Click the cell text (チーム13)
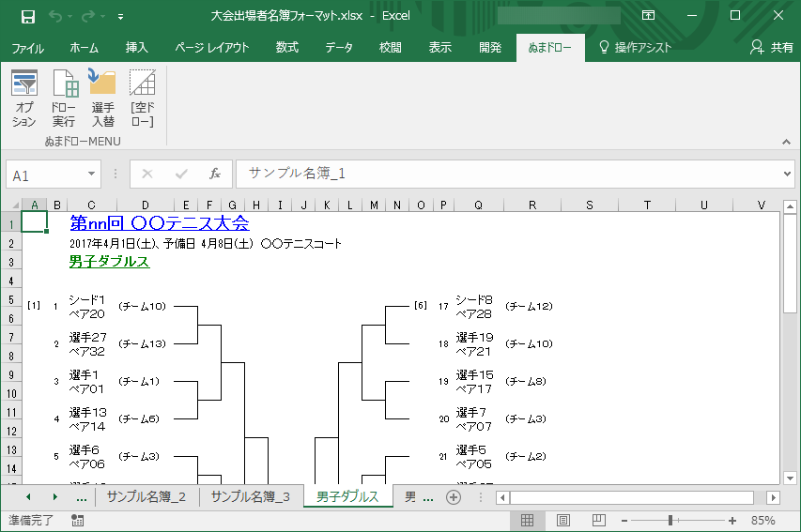 tap(142, 343)
